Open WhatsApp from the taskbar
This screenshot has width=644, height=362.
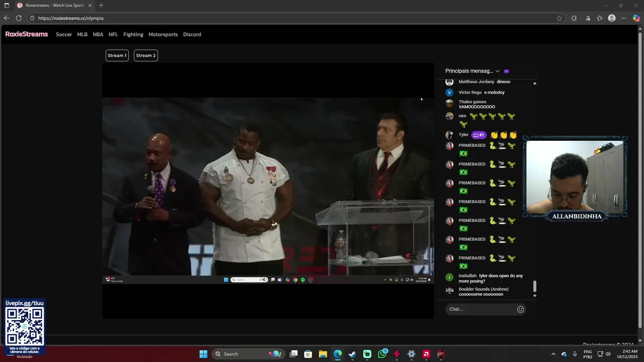click(x=382, y=354)
